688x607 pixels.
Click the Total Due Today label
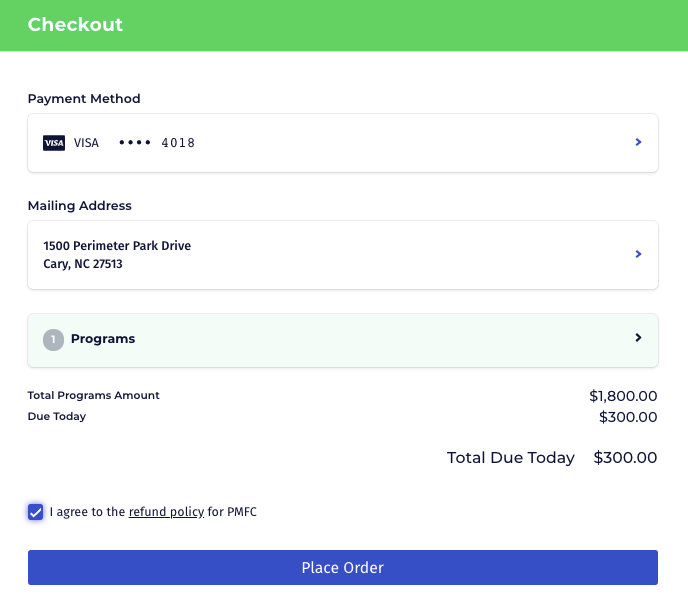[510, 458]
